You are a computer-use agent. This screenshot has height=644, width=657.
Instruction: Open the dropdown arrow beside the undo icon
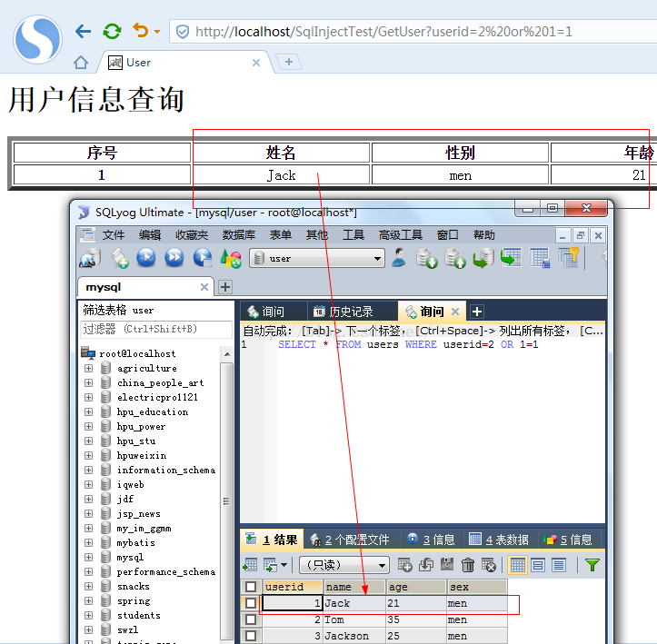[x=157, y=32]
